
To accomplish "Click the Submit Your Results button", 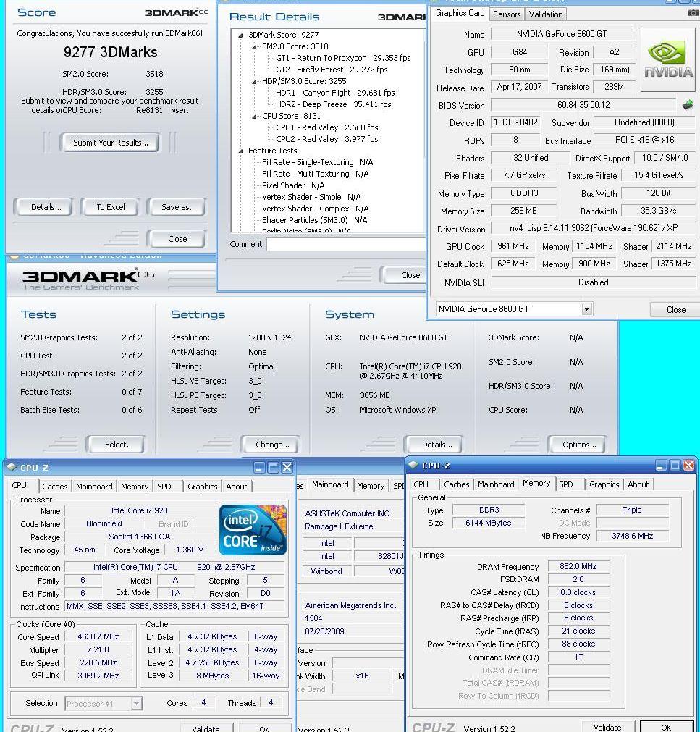I will pyautogui.click(x=111, y=143).
